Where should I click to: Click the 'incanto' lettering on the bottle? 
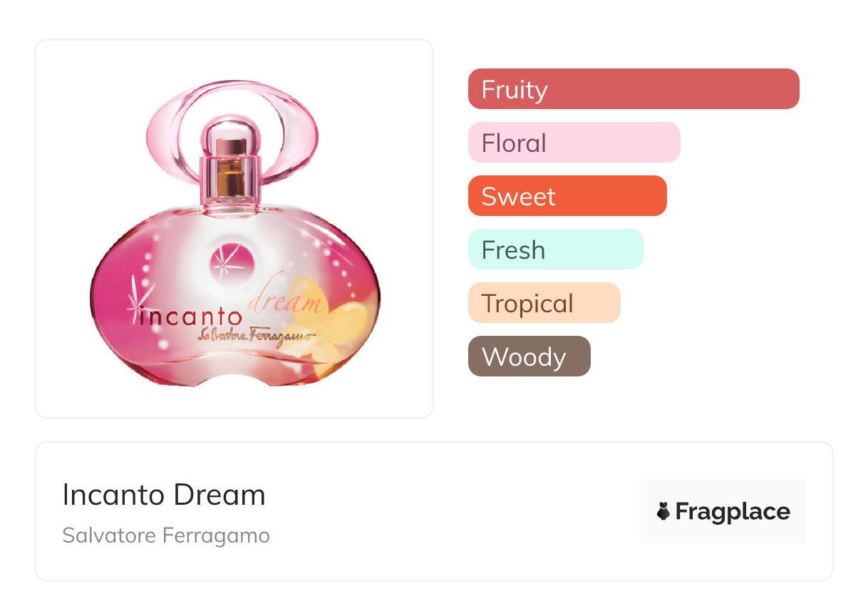tap(192, 316)
